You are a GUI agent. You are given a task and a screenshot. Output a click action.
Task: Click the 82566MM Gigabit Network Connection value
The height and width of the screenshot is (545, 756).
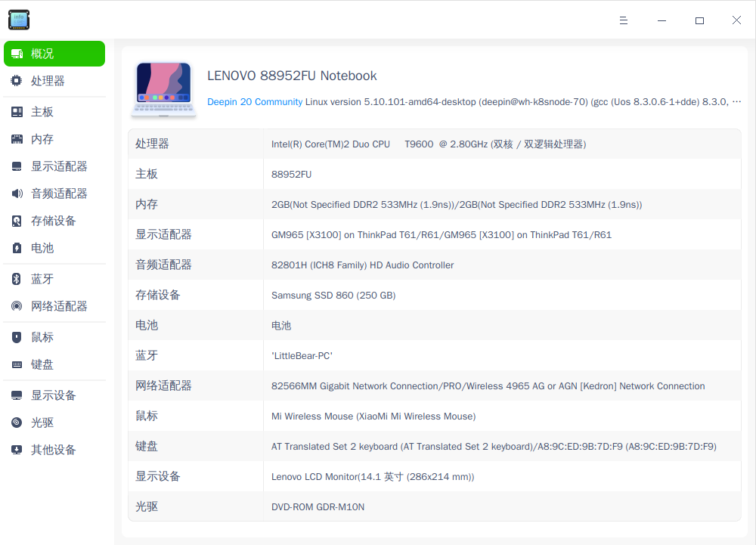click(x=488, y=386)
